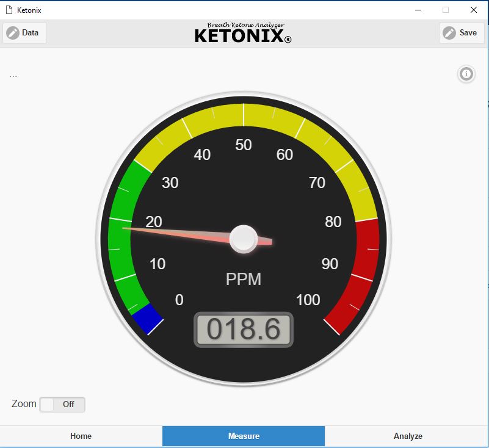Go to the Home tab
Screen dimensions: 489x448
pos(81,436)
